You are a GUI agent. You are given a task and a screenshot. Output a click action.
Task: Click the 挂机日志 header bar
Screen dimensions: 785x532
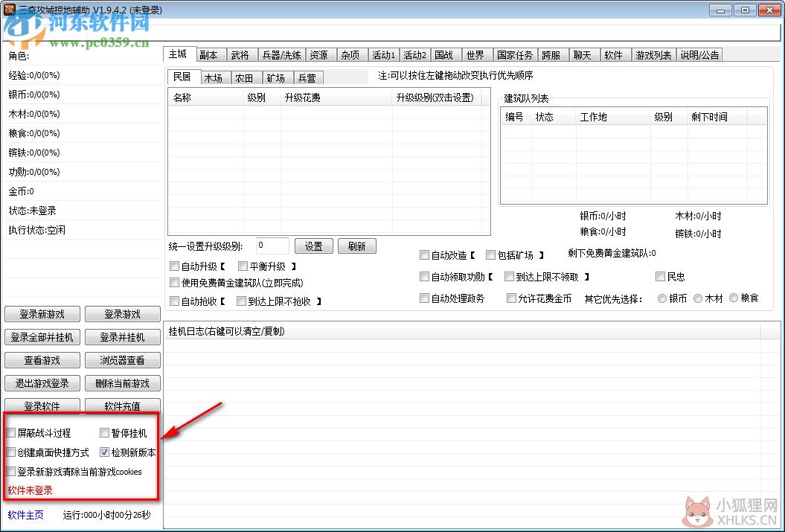point(461,331)
